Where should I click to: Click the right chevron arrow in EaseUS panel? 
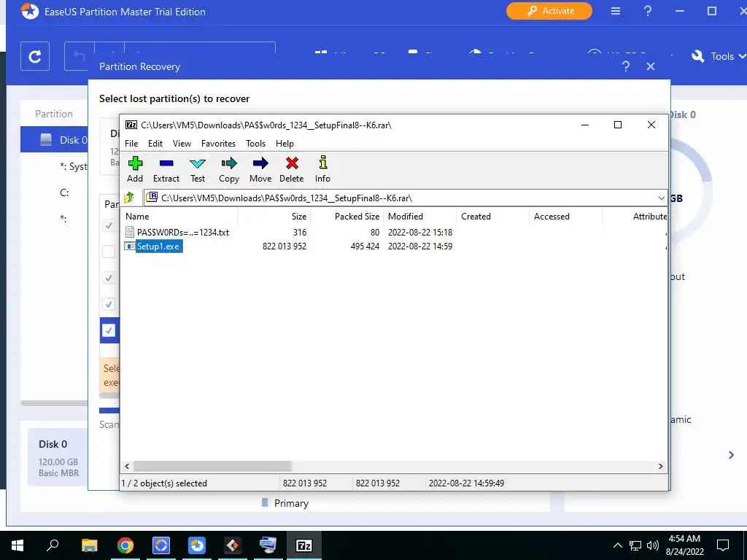[731, 455]
